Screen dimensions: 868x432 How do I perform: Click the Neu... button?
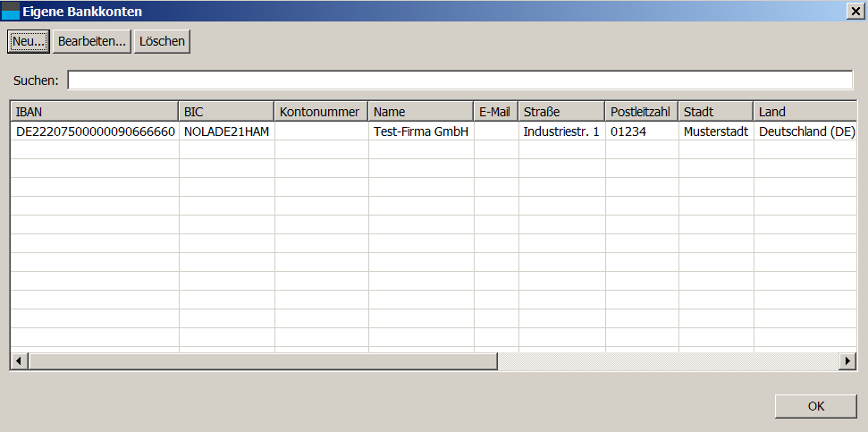pyautogui.click(x=29, y=41)
